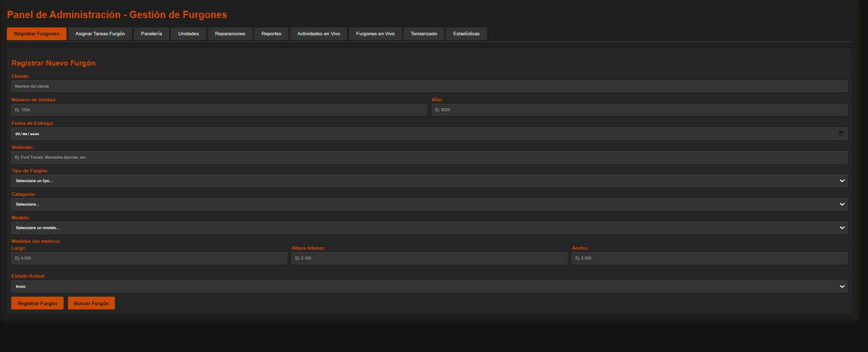Open the Reportes tab
The image size is (868, 352).
coord(271,34)
